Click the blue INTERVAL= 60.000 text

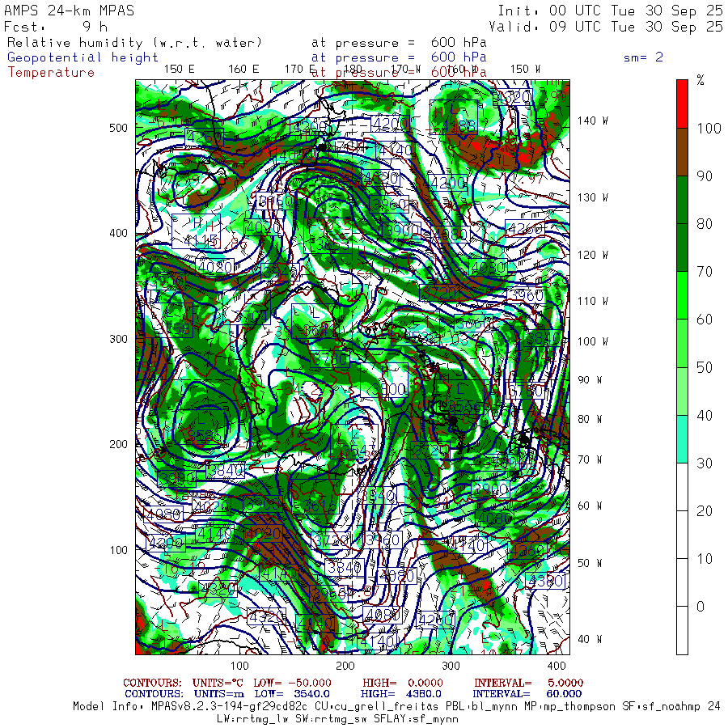527,694
